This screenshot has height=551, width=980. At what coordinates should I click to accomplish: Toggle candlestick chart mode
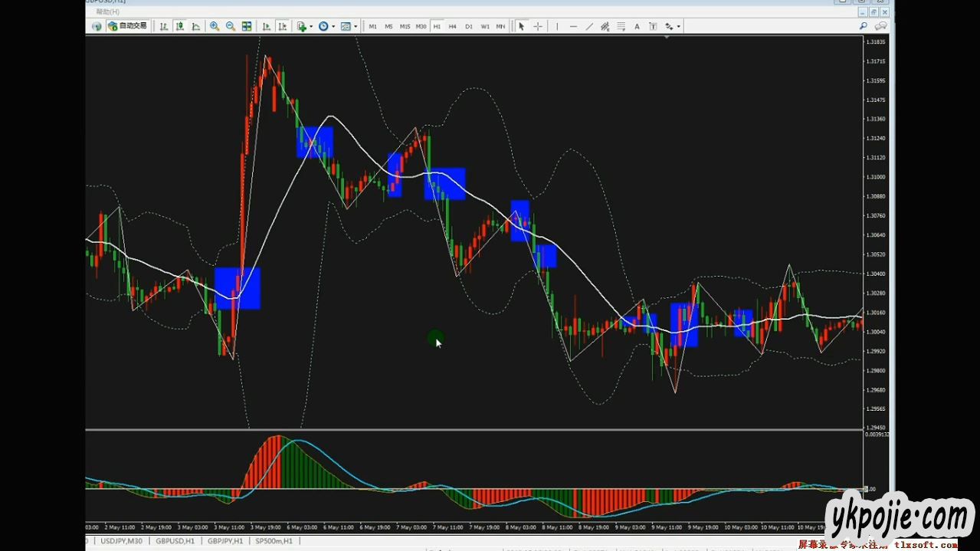[x=179, y=26]
